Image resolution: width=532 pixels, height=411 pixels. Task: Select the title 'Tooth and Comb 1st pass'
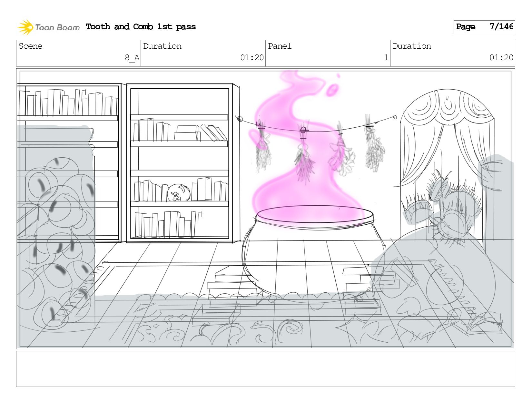click(141, 27)
